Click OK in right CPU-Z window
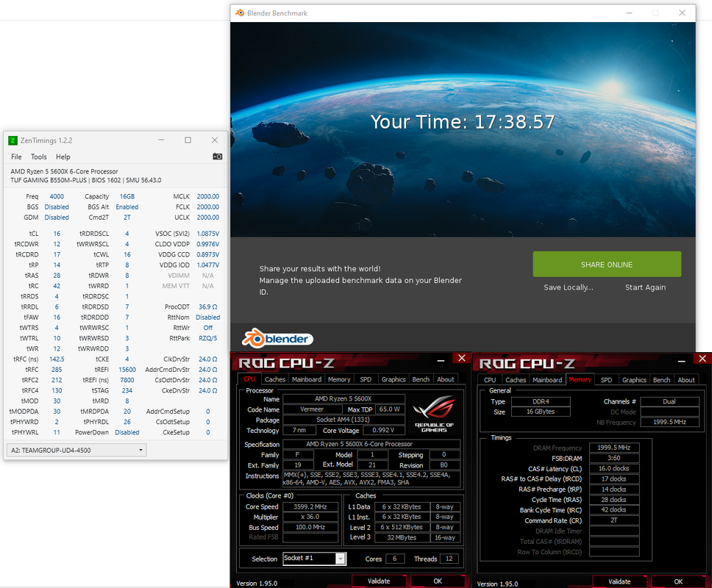The width and height of the screenshot is (712, 588). [678, 581]
